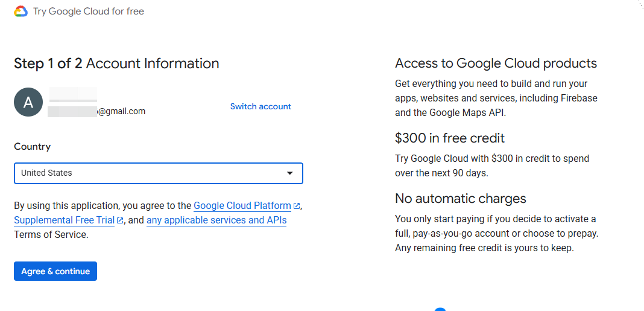
Task: Click the Access to Google Cloud products heading
Action: [x=496, y=63]
